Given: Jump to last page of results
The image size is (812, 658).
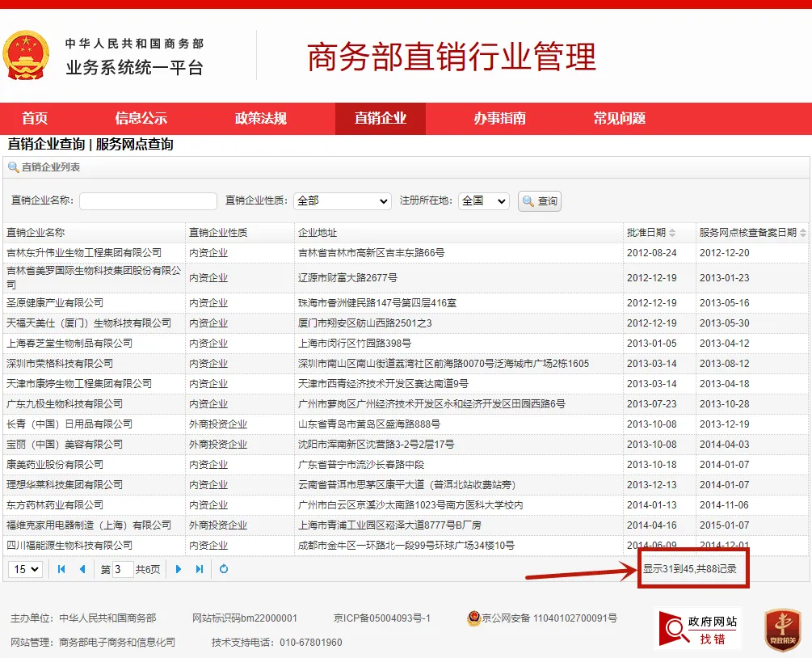Looking at the screenshot, I should [200, 569].
